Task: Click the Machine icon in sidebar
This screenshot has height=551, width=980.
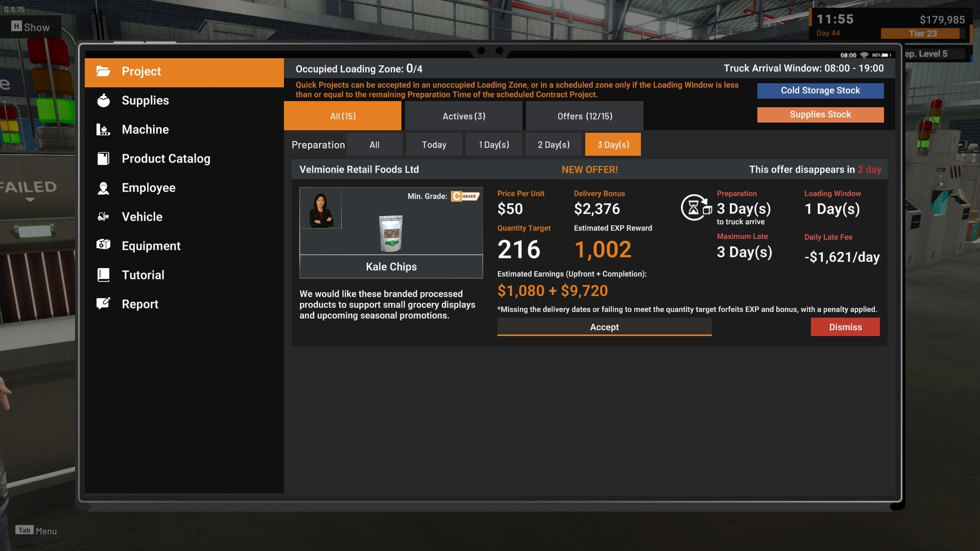Action: coord(103,130)
